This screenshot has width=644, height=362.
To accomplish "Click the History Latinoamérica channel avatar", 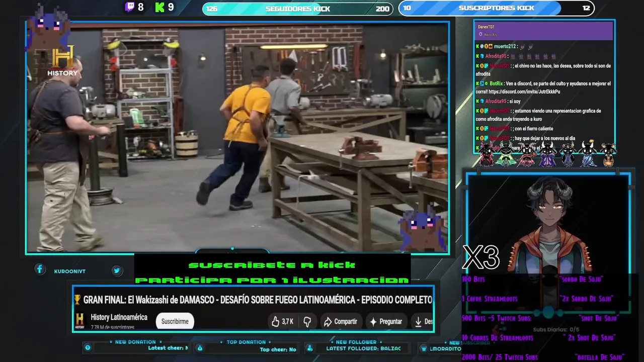I will pyautogui.click(x=79, y=321).
